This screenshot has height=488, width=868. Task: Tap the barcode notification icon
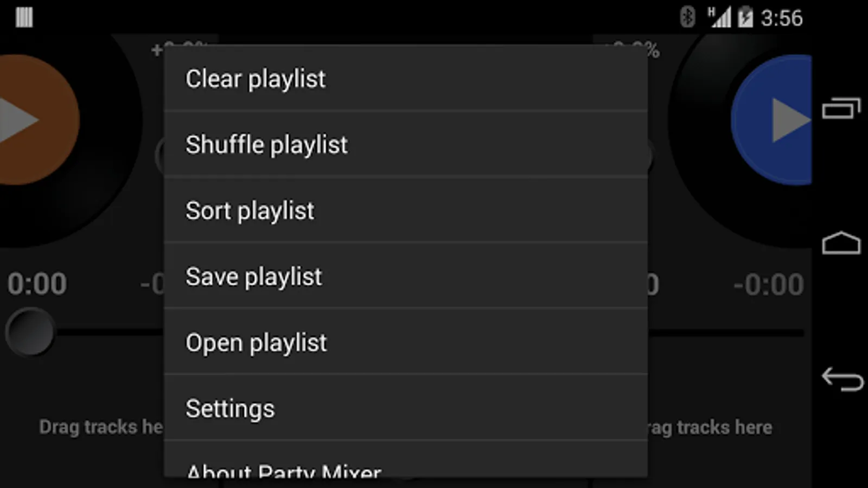tap(24, 17)
